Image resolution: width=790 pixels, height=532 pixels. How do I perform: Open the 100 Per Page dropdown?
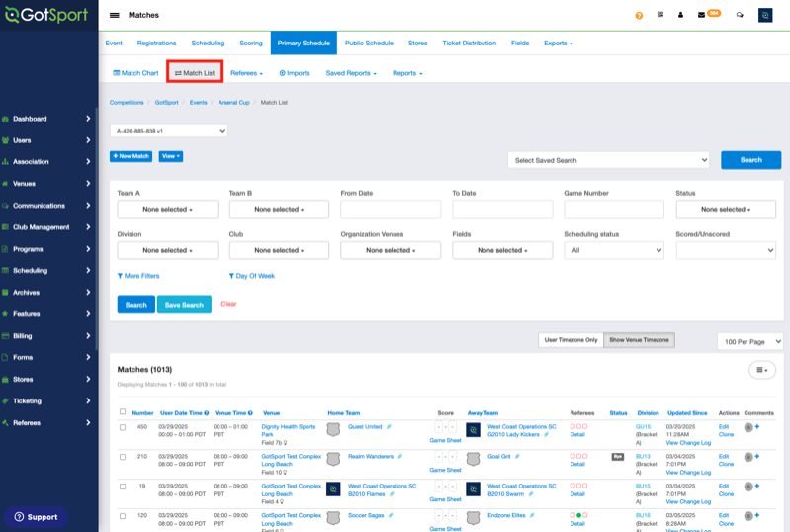pyautogui.click(x=750, y=341)
